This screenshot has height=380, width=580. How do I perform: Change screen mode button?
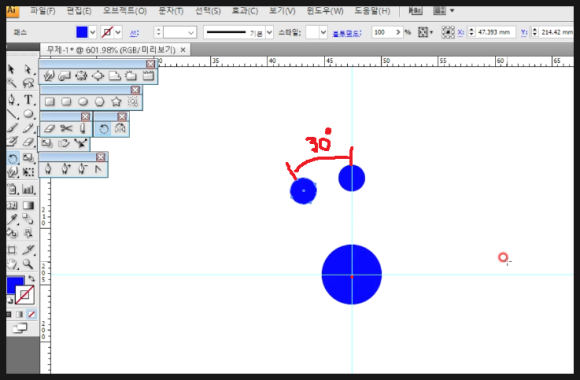point(20,328)
